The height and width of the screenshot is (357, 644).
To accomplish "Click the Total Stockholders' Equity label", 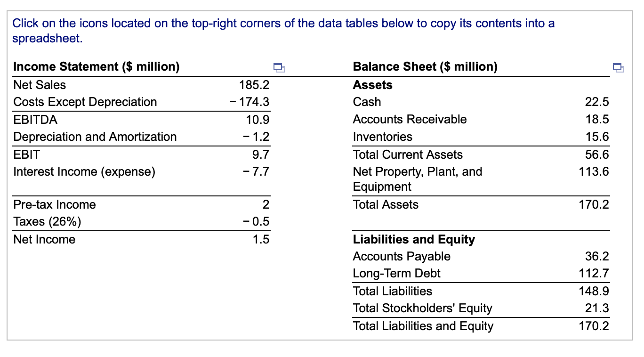I will click(423, 308).
